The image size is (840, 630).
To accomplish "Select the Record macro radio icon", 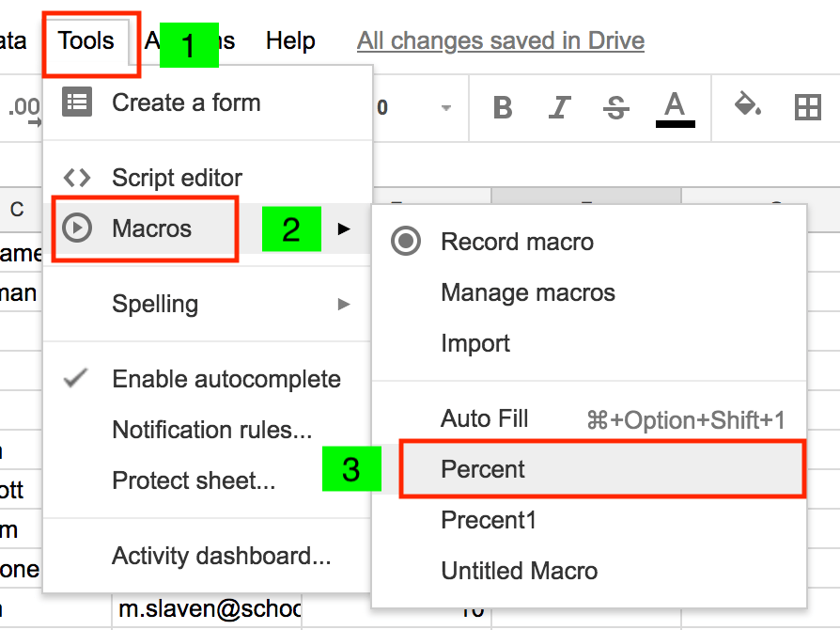I will (406, 242).
